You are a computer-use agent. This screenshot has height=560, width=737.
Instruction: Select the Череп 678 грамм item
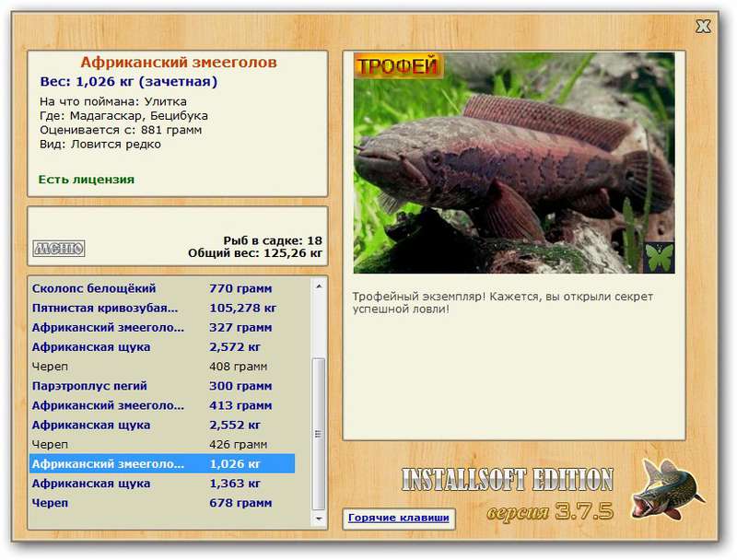pos(162,503)
